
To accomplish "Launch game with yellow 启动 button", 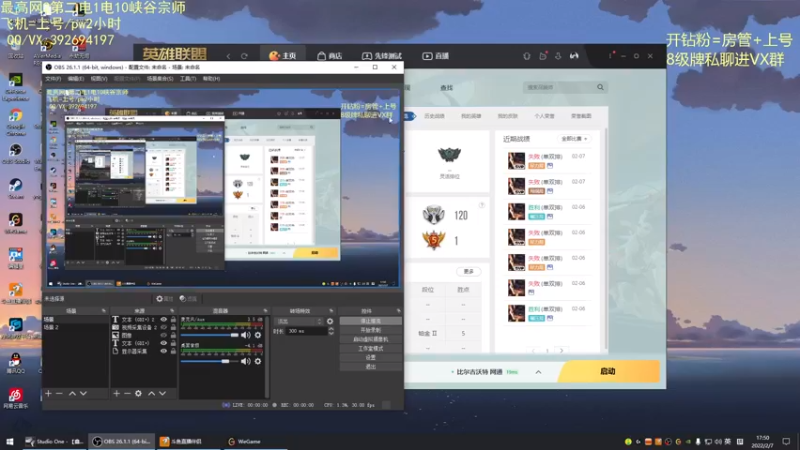I will (x=608, y=371).
